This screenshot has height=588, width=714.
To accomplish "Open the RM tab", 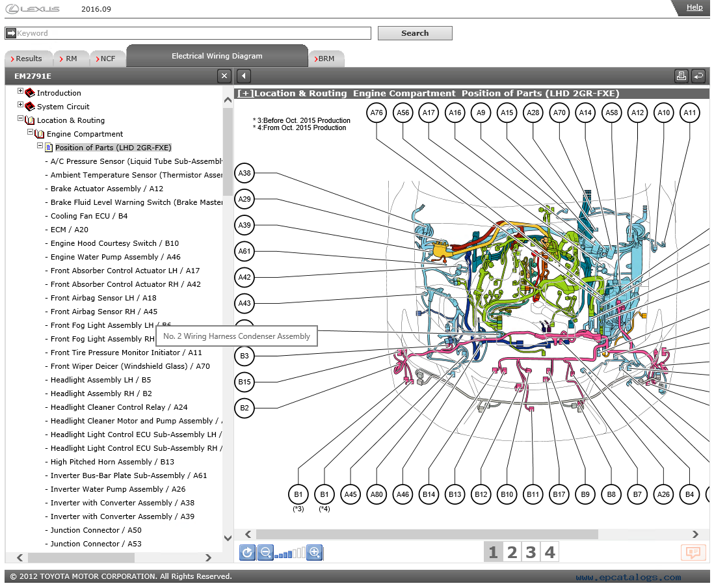I will [71, 59].
